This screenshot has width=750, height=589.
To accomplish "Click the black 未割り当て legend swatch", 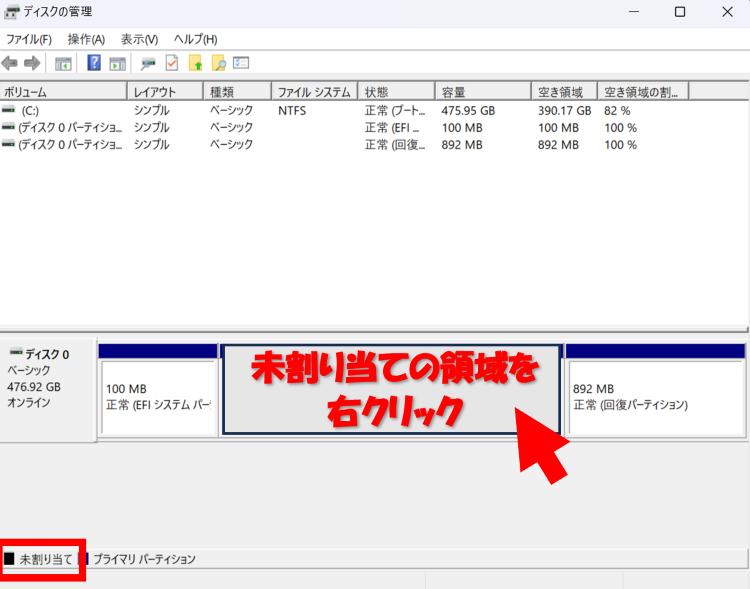I will click(x=9, y=558).
